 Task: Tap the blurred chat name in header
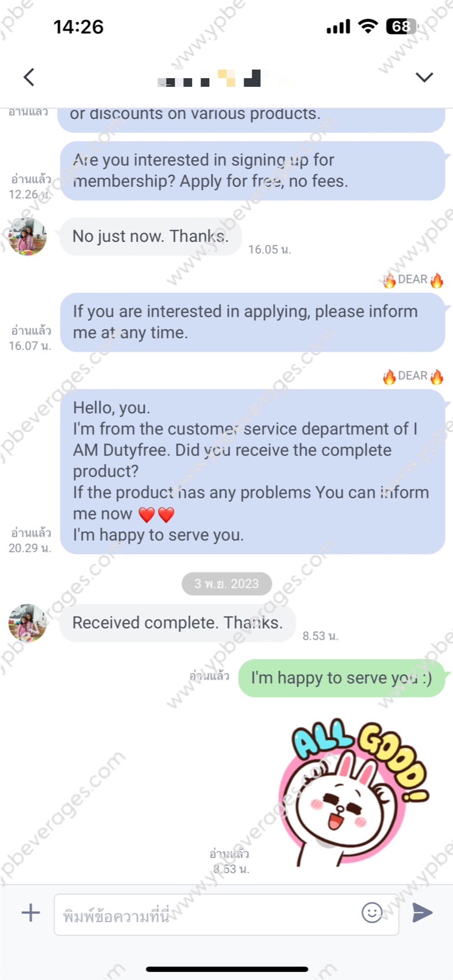coord(226,78)
